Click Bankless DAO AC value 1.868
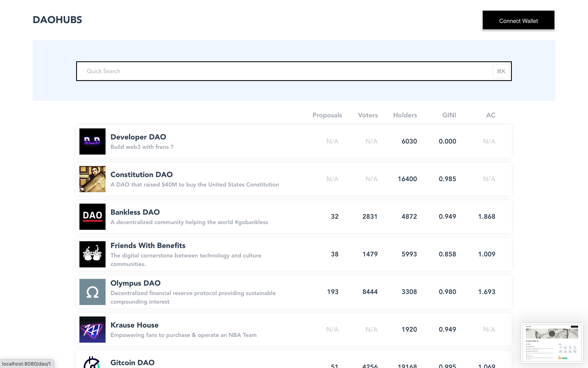 (x=487, y=217)
